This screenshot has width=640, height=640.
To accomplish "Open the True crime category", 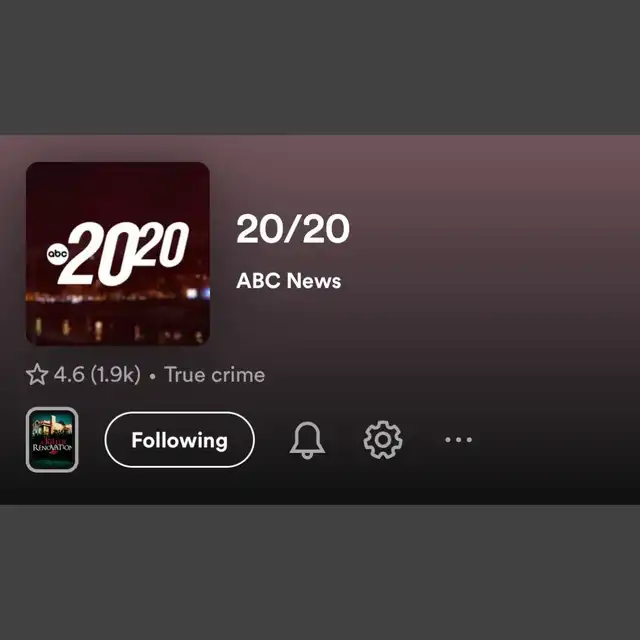I will (214, 375).
